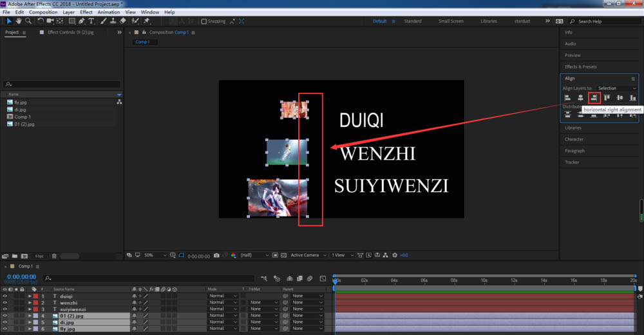Click the horizontal right alignment icon
The image size is (644, 335).
tap(594, 98)
